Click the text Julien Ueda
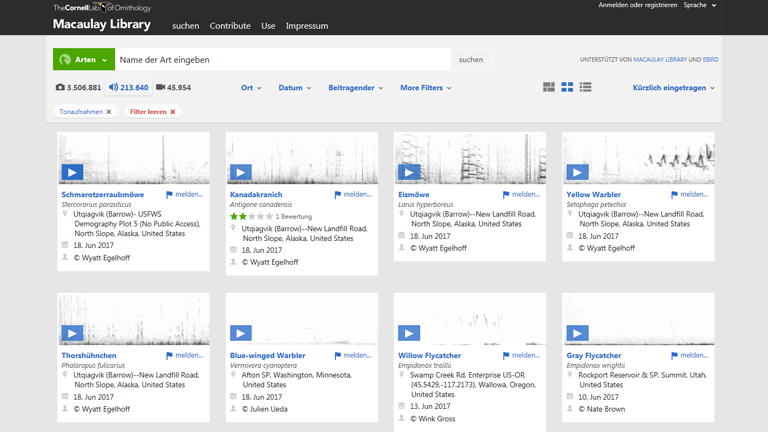768x432 pixels. pos(269,409)
